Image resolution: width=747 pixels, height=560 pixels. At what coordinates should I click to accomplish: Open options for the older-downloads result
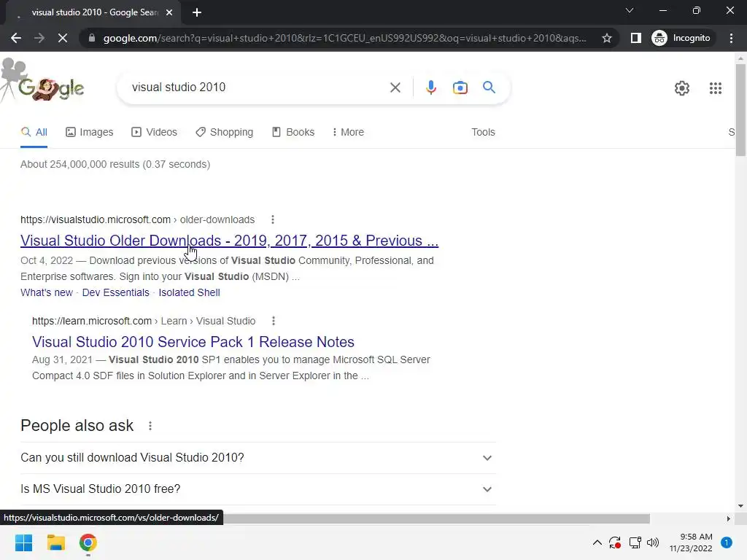tap(273, 219)
